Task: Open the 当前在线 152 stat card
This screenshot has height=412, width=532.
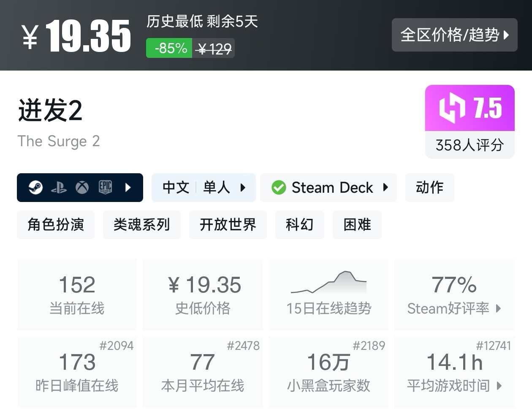Action: click(x=77, y=295)
